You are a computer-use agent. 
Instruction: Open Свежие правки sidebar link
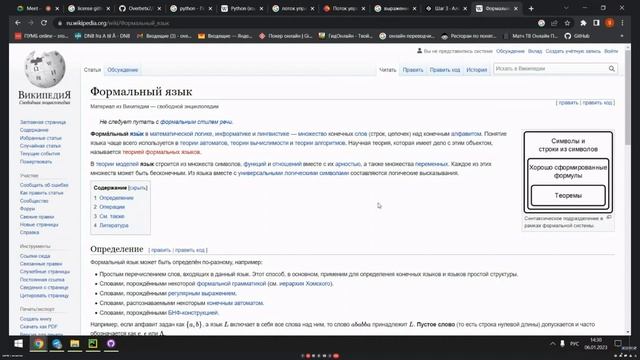click(37, 216)
